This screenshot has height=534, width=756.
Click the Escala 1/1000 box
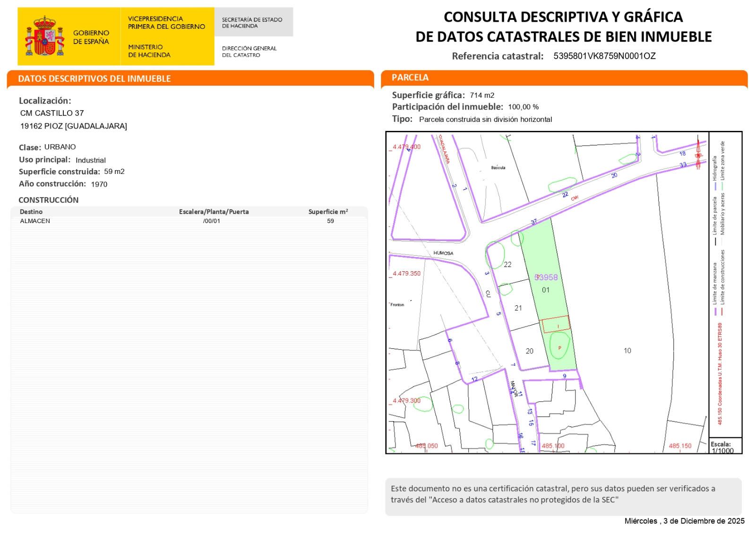coord(723,447)
